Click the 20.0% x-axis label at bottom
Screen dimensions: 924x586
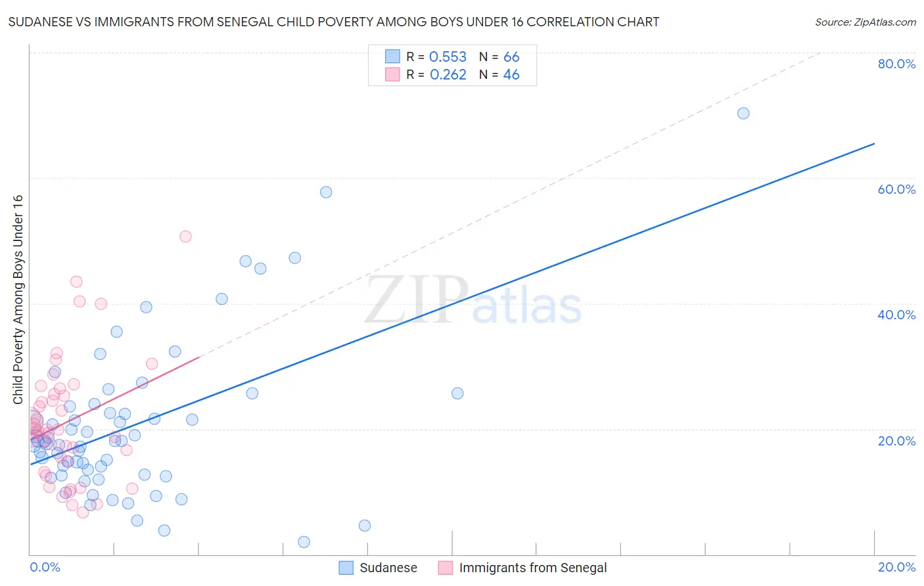coord(896,567)
